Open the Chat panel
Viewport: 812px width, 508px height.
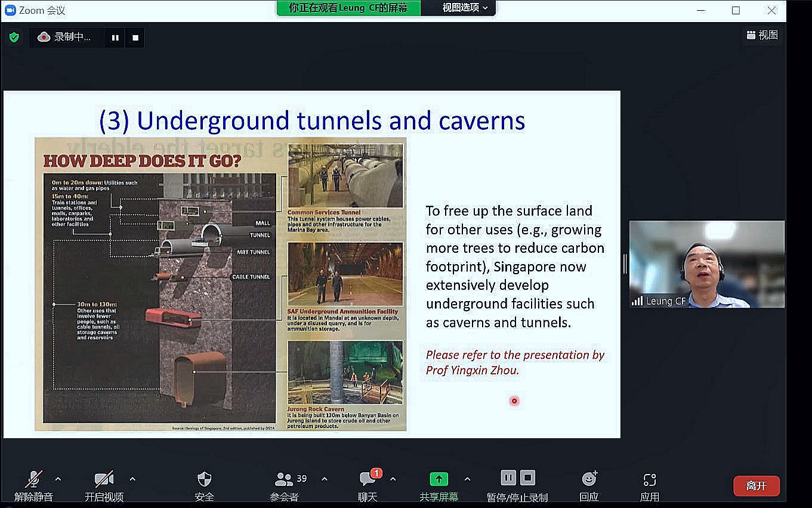[368, 479]
